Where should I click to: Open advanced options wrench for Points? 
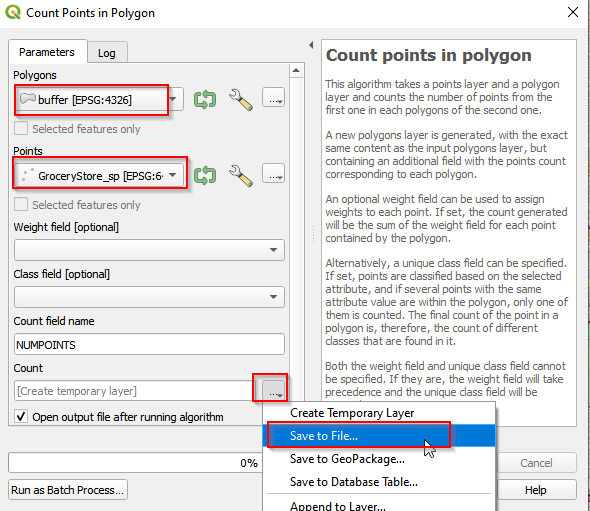click(241, 176)
